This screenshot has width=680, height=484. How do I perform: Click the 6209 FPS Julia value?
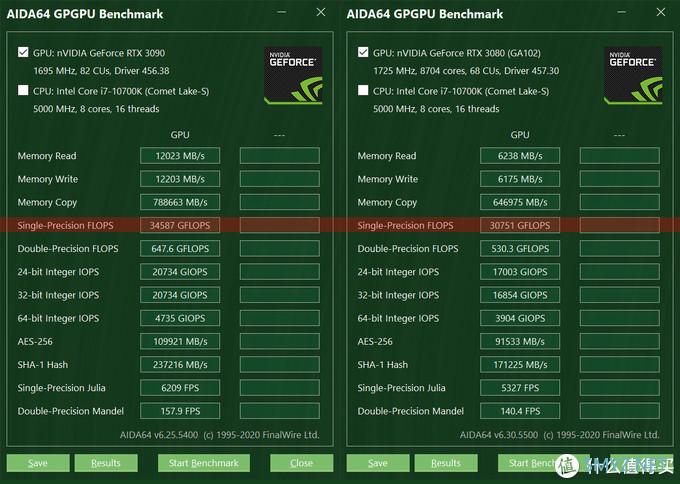coord(180,388)
